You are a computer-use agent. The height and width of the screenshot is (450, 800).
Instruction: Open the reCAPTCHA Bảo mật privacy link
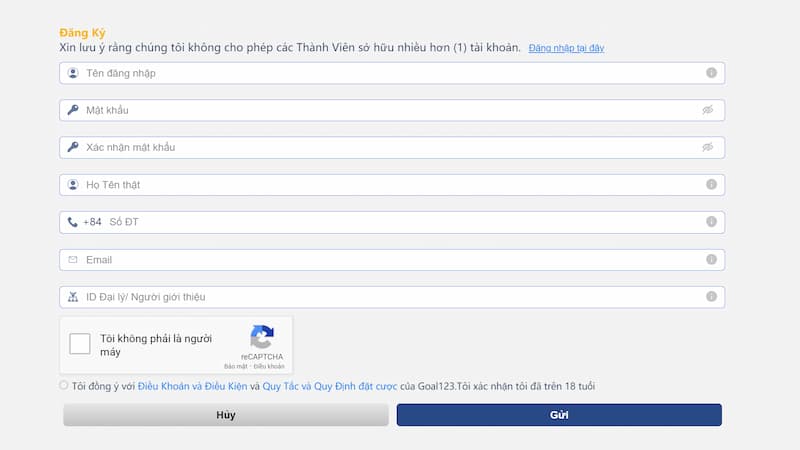235,367
